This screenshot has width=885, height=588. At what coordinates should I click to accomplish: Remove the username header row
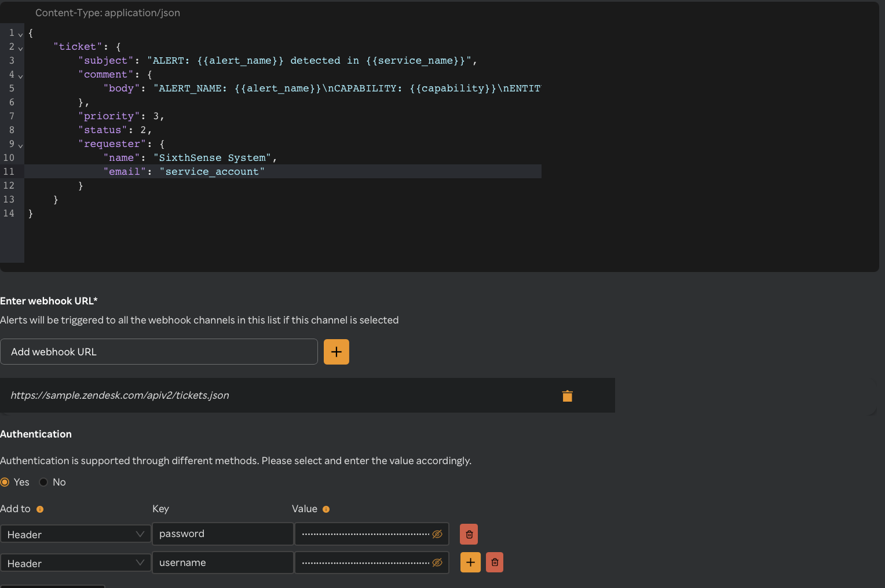[x=494, y=562]
